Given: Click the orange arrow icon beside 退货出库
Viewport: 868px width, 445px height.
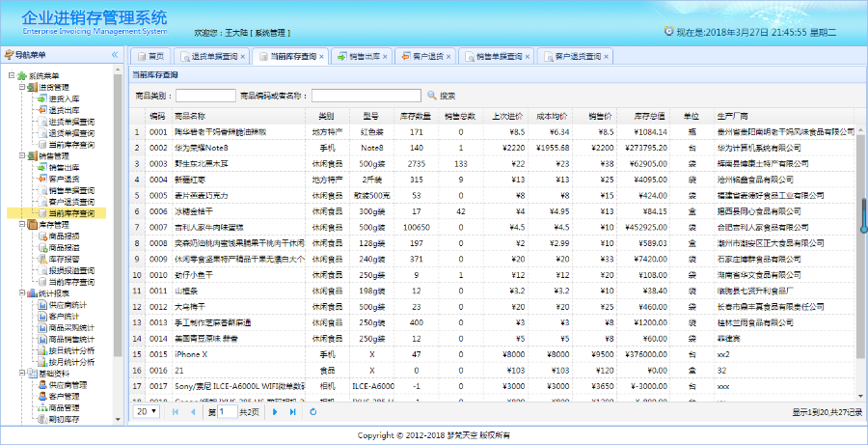Looking at the screenshot, I should 42,110.
